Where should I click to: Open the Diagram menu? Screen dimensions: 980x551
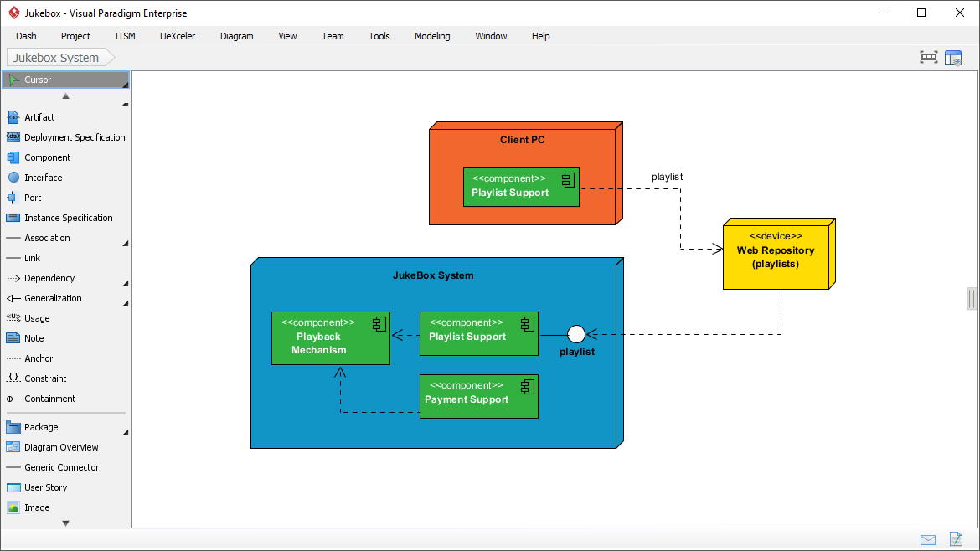tap(236, 36)
